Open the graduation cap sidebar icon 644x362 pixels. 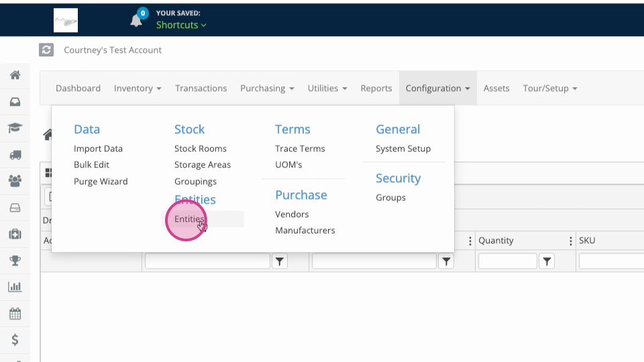(x=15, y=128)
